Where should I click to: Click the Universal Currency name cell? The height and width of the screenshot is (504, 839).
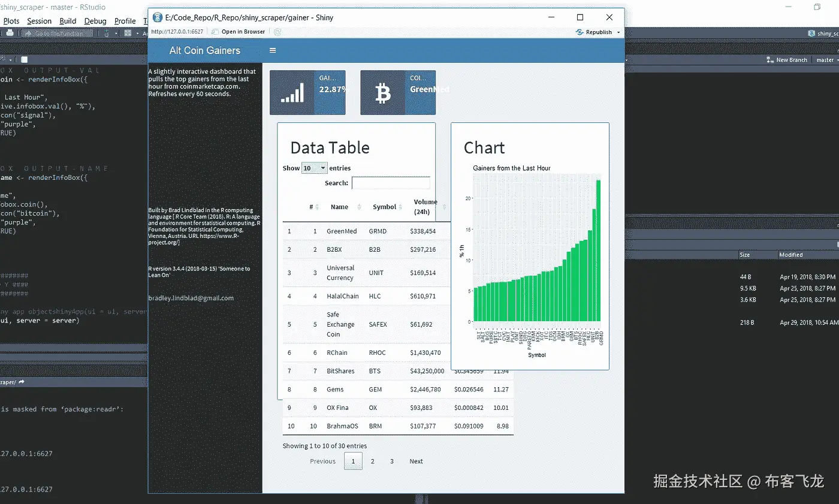coord(340,273)
